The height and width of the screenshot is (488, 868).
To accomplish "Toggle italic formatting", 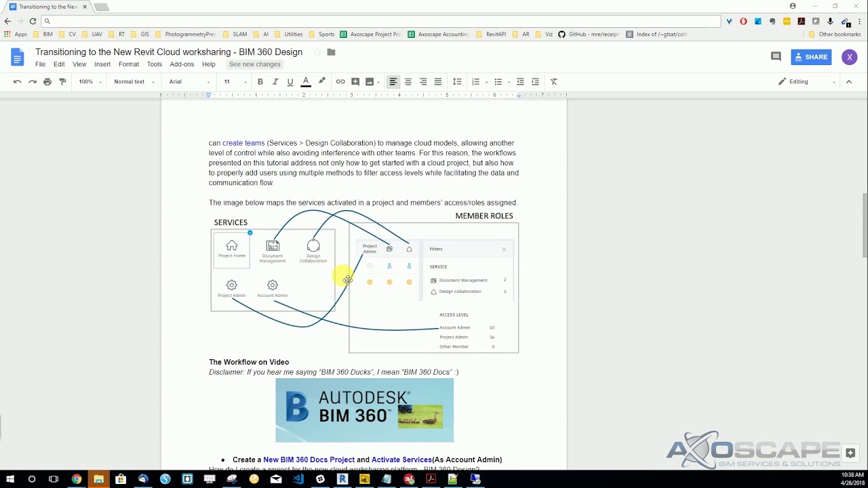I will tap(275, 81).
